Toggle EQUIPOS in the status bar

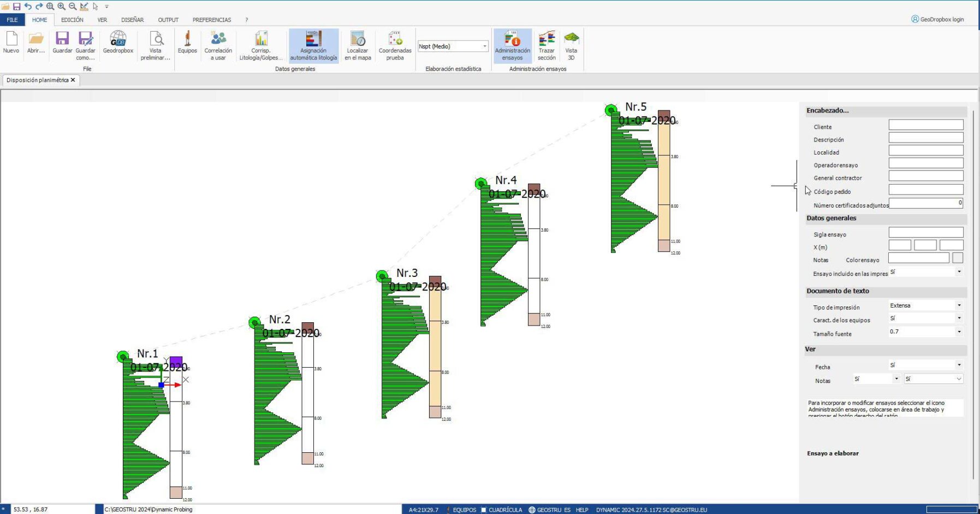point(465,510)
